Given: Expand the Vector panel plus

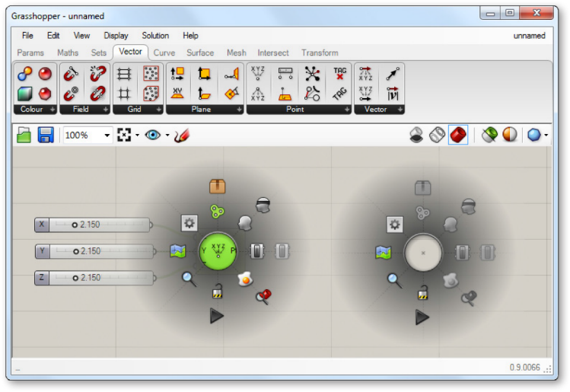Looking at the screenshot, I should 400,109.
